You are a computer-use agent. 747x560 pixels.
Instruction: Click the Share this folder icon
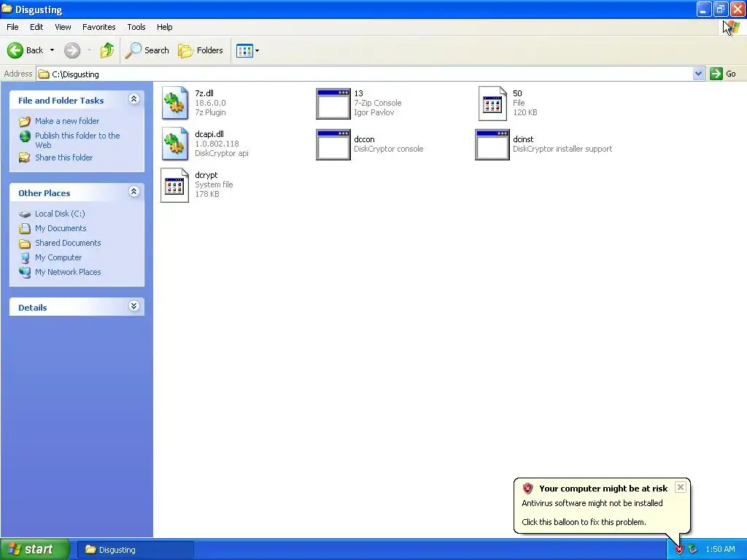pyautogui.click(x=25, y=157)
